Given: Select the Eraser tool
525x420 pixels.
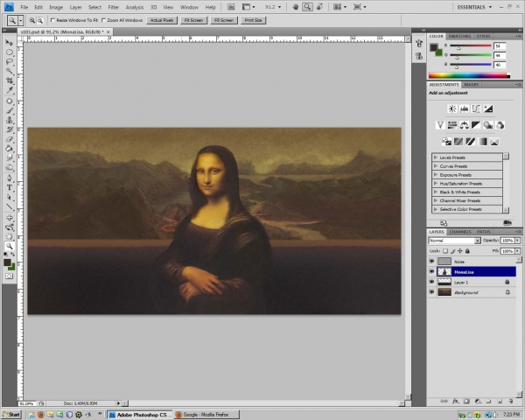Looking at the screenshot, I should coord(9,138).
